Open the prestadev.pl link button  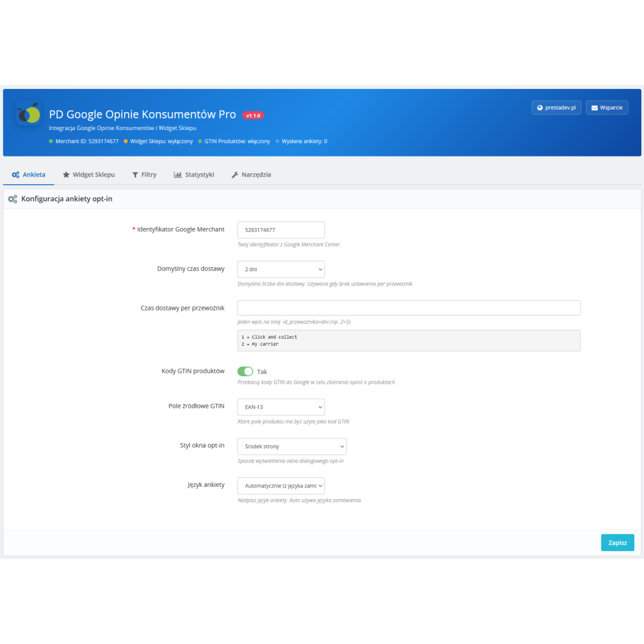[556, 108]
